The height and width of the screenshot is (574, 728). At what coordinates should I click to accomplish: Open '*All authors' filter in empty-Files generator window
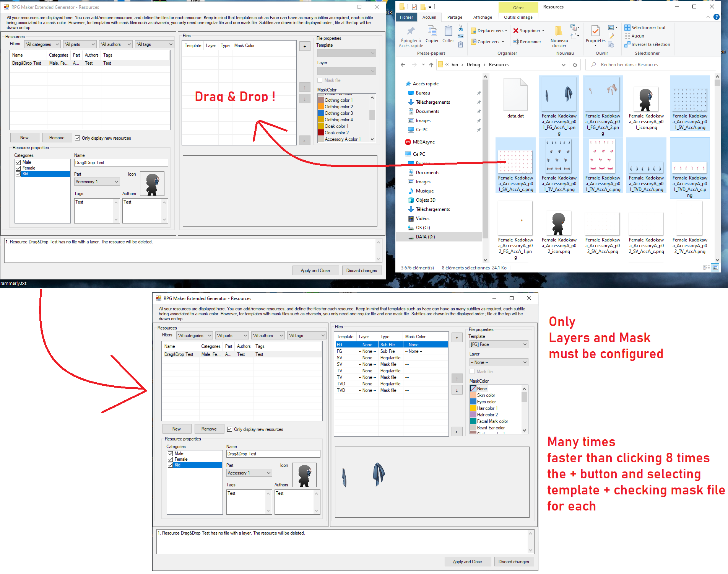pyautogui.click(x=116, y=44)
